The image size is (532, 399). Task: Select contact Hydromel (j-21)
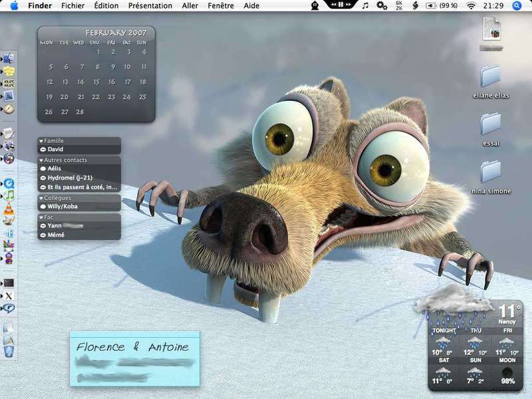79,178
